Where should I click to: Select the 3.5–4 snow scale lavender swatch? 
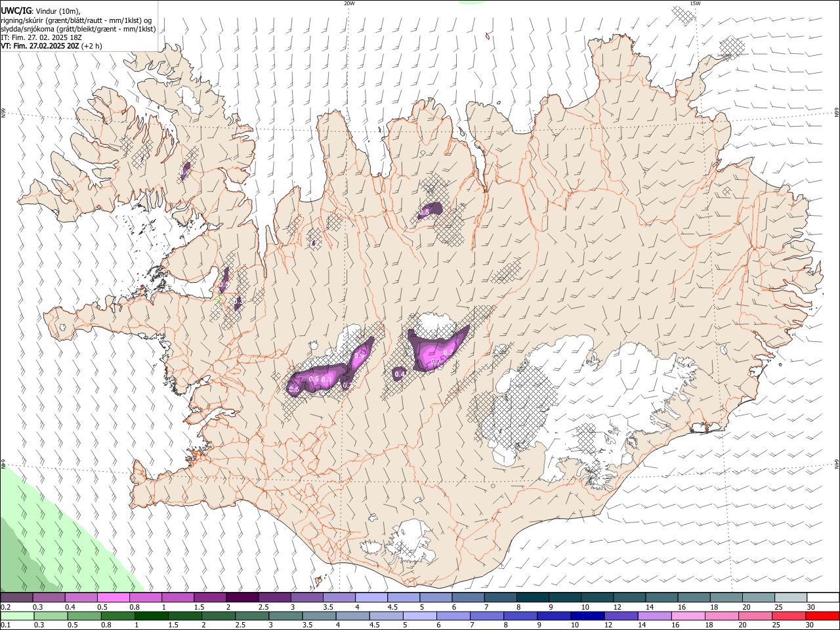340,597
